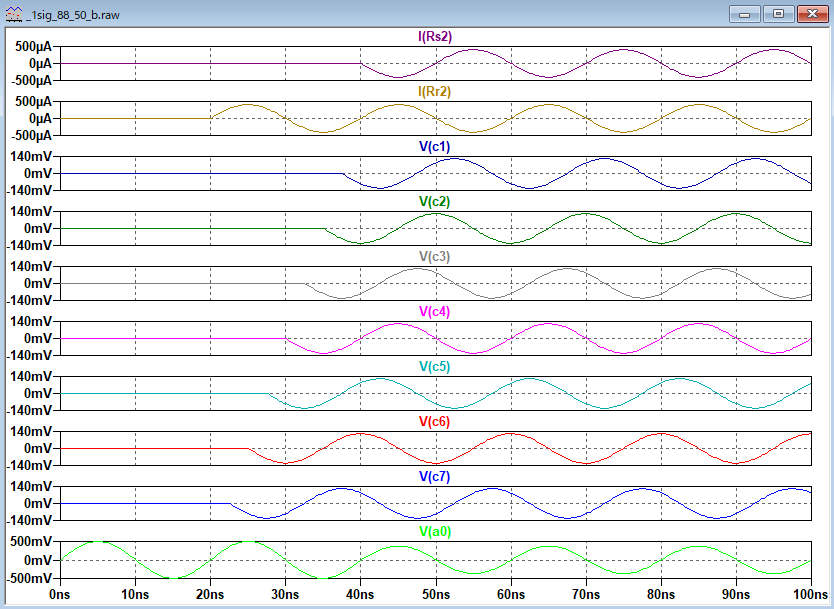Click the red V(c6) trace label
This screenshot has height=609, width=834.
434,421
